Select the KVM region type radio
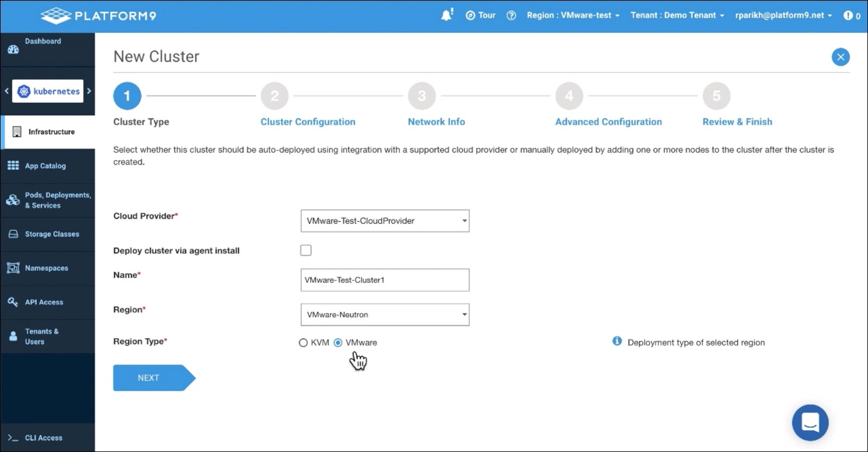The image size is (868, 452). [303, 343]
